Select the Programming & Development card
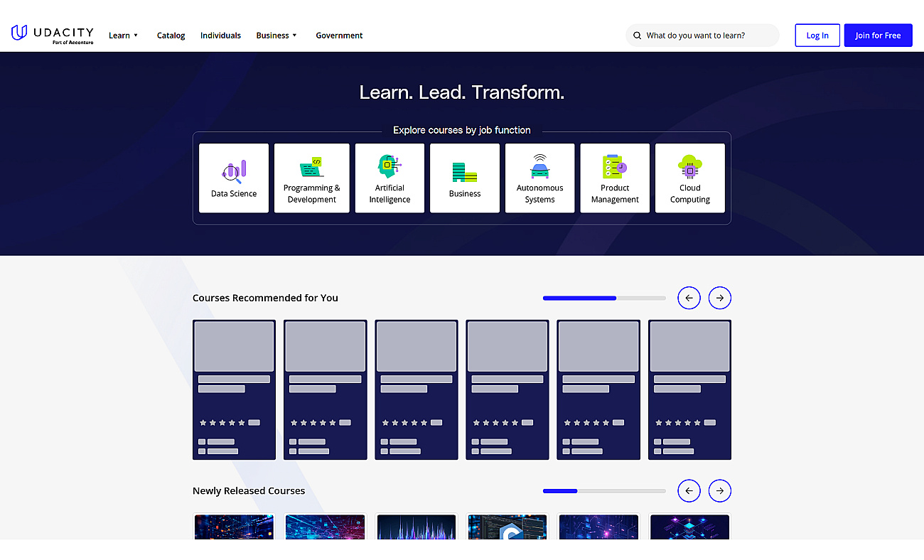This screenshot has height=560, width=924. pyautogui.click(x=311, y=178)
